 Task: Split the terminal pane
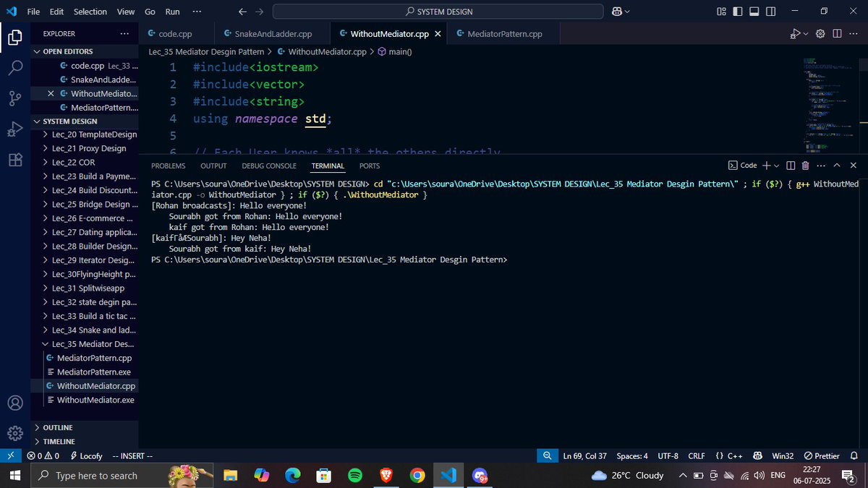(791, 166)
